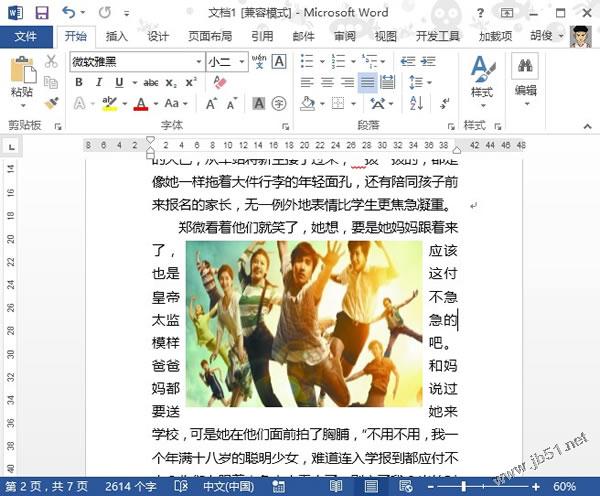The height and width of the screenshot is (496, 600).
Task: Open the spelling proofing status icon
Action: (x=181, y=486)
